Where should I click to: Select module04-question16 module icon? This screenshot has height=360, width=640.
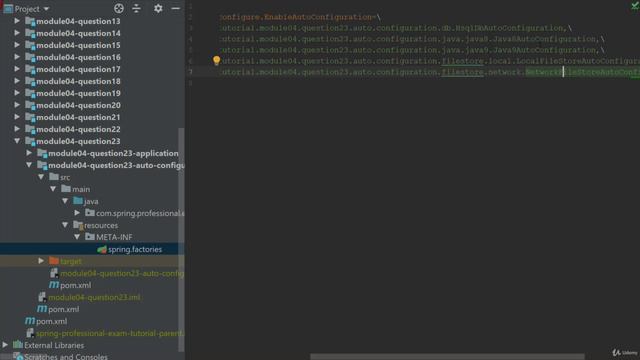30,57
